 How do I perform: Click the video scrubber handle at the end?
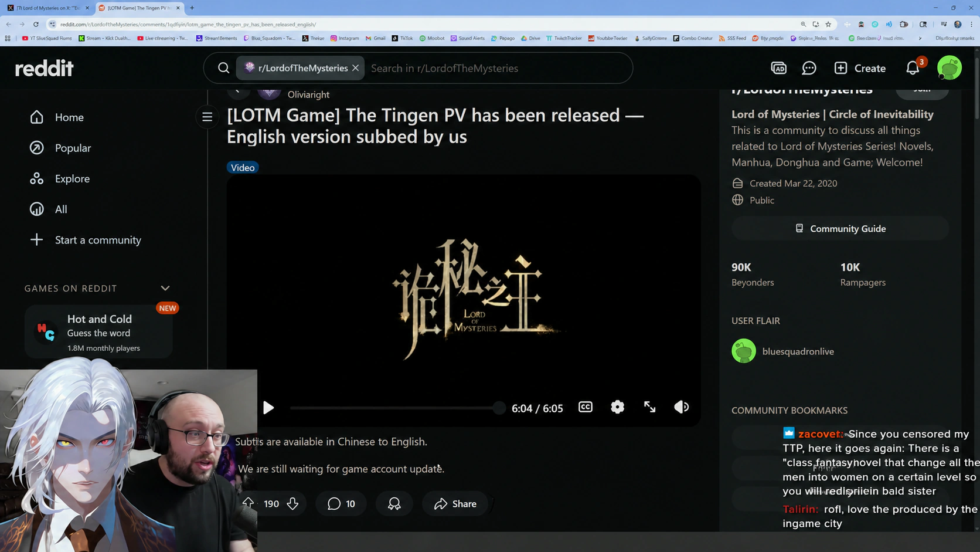[x=499, y=408]
